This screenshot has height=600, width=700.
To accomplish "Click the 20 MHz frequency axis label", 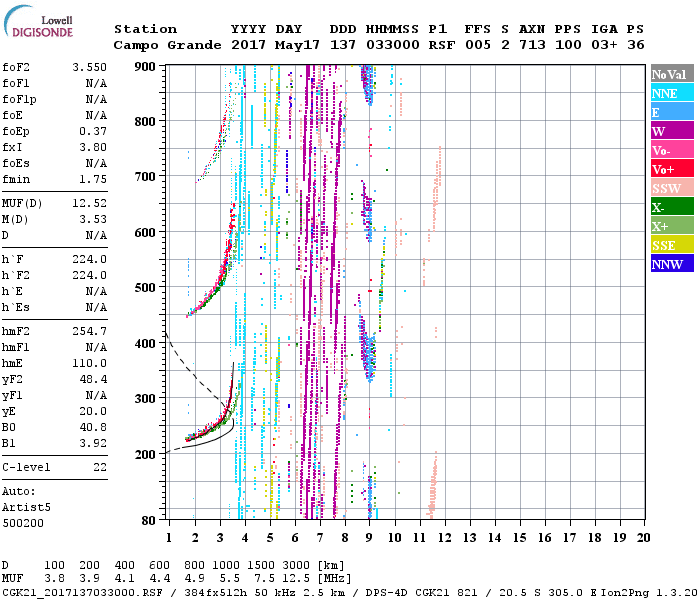I will pos(643,538).
